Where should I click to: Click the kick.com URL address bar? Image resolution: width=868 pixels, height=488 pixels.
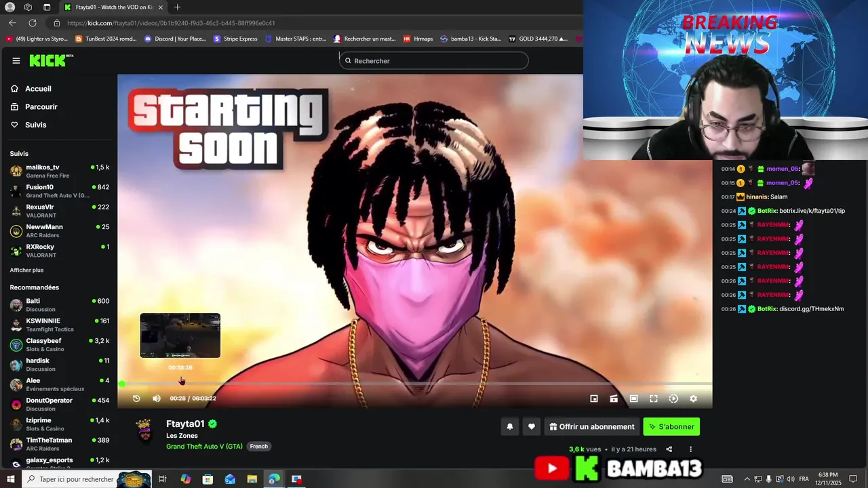171,22
